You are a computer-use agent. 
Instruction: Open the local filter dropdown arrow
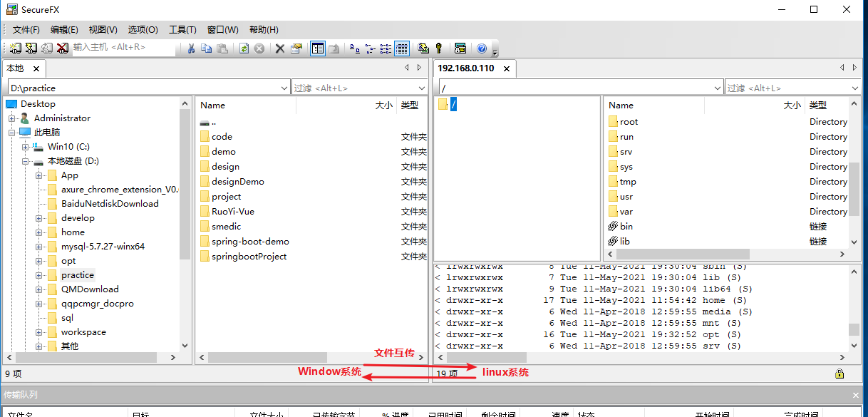[x=423, y=88]
